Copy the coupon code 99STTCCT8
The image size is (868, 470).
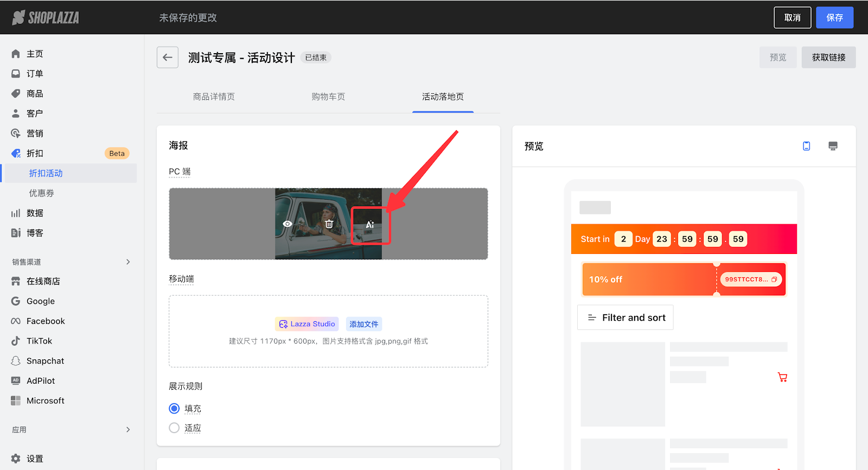(x=774, y=280)
